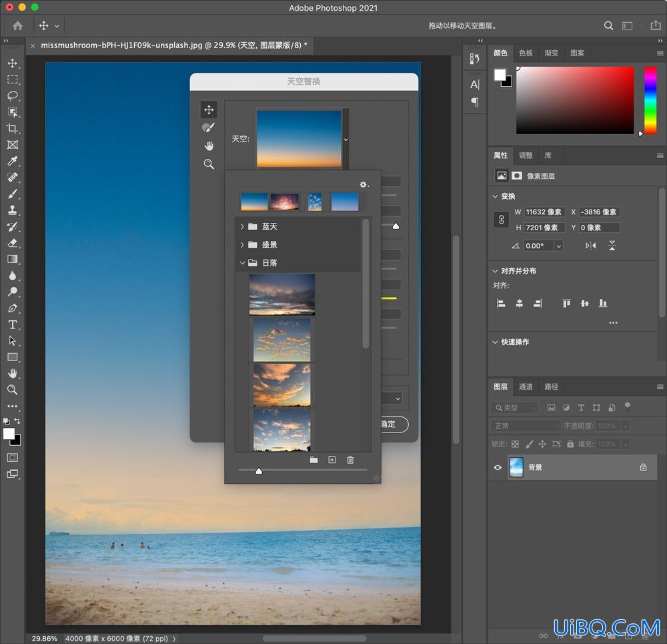667x644 pixels.
Task: Select the Path Selection tool
Action: pos(12,341)
